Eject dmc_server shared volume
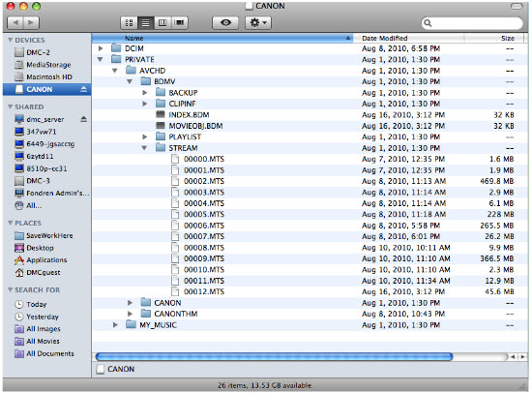 pos(83,119)
